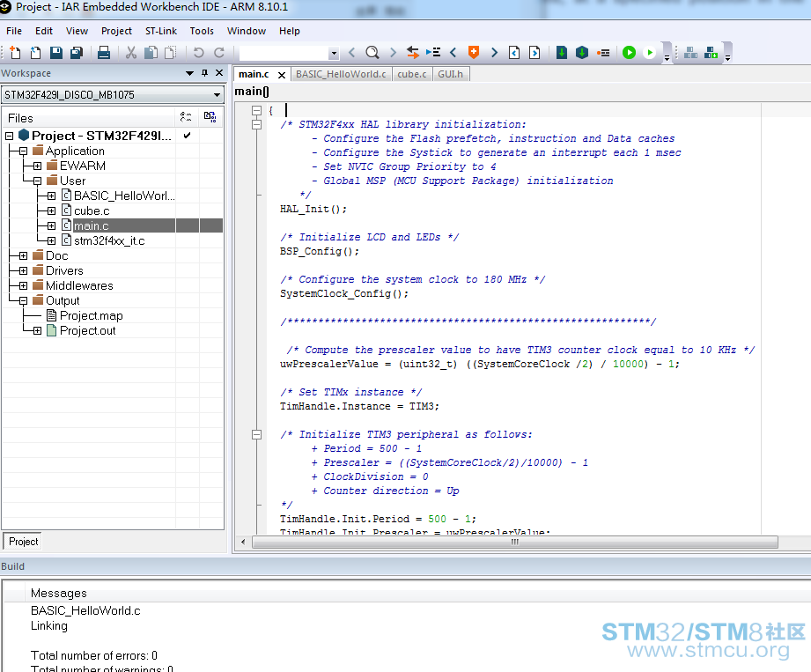Viewport: 811px width, 672px height.
Task: Go to previous bookmark
Action: click(x=453, y=53)
